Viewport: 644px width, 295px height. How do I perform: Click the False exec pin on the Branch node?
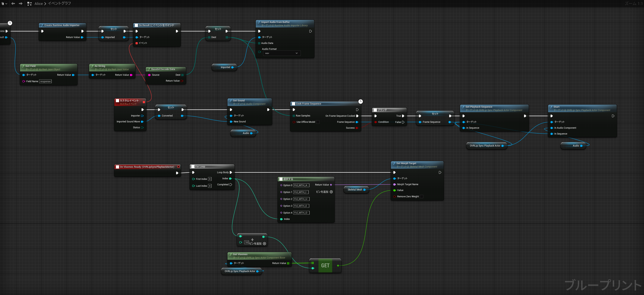point(403,122)
